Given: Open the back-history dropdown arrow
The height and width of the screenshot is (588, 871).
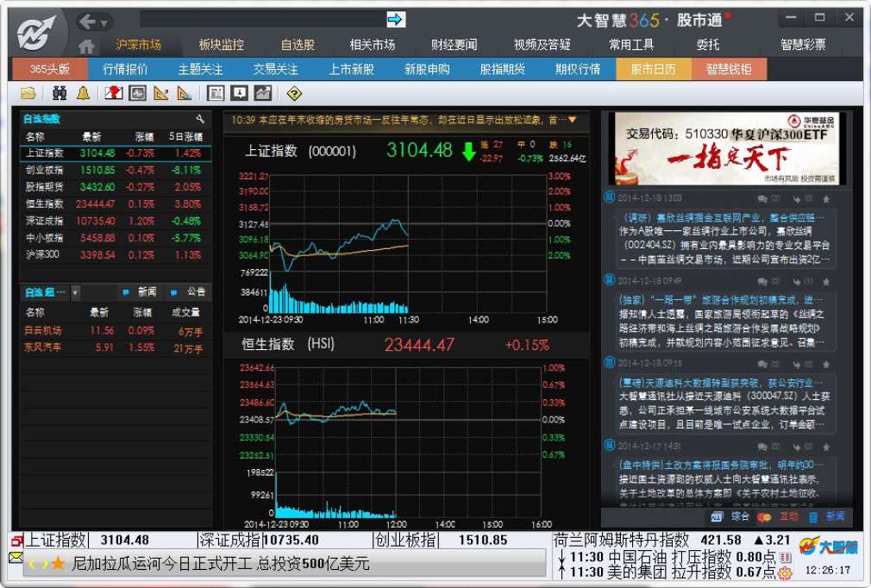Looking at the screenshot, I should (x=103, y=23).
